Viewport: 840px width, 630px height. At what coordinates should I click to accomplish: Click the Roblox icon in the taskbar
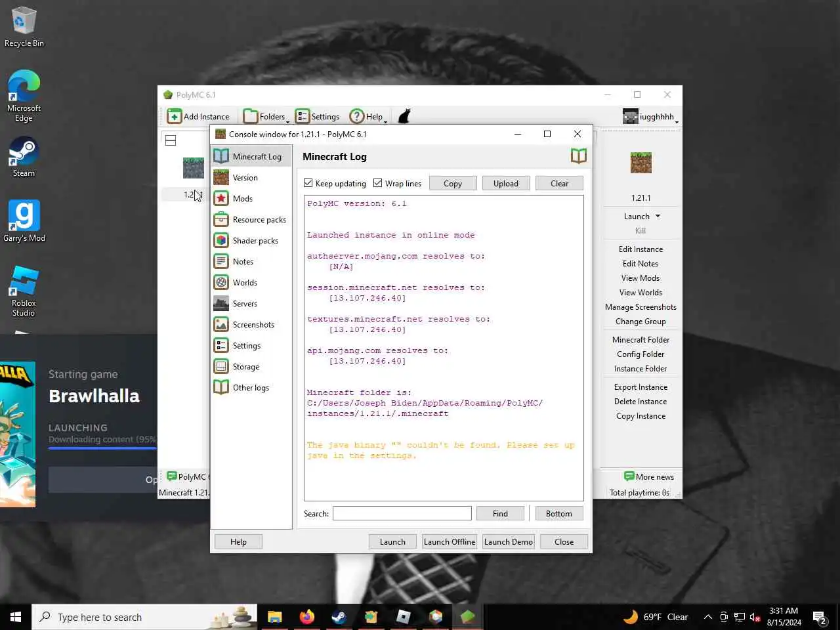(404, 617)
